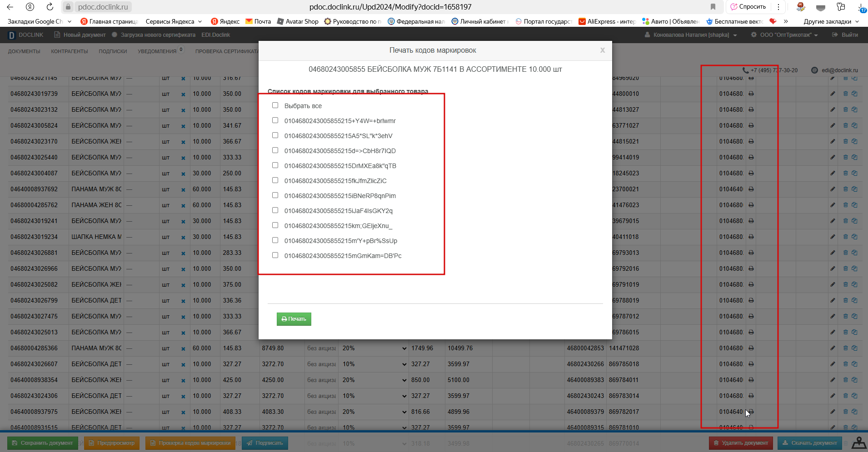Click Проверка кодов маркировки button

point(190,443)
